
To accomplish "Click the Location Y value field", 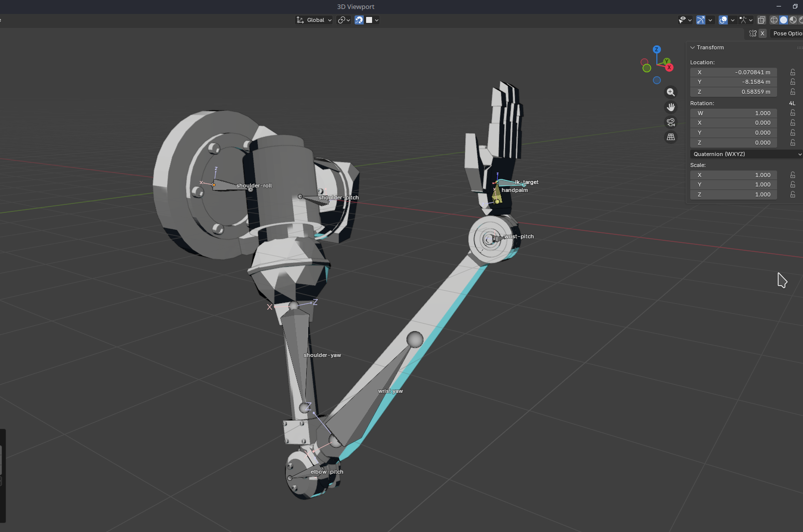I will click(x=733, y=82).
